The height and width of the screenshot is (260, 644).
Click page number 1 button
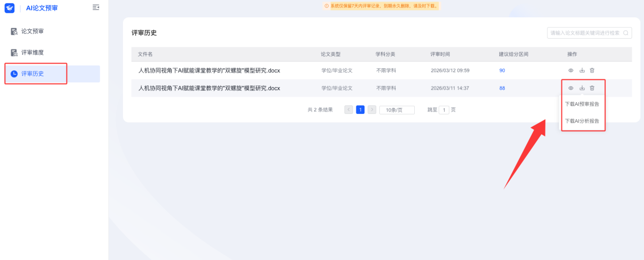click(x=360, y=110)
